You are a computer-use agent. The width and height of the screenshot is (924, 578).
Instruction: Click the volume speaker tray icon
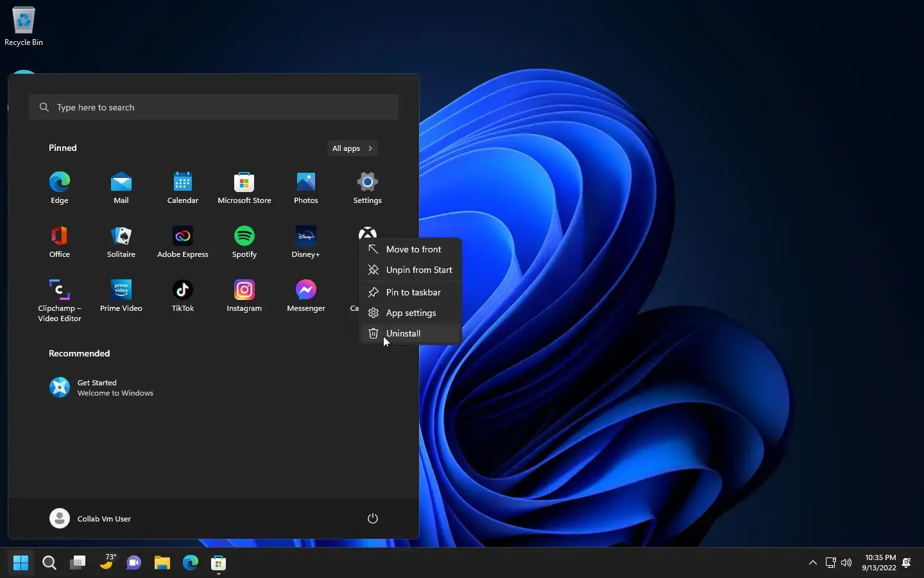click(x=846, y=563)
